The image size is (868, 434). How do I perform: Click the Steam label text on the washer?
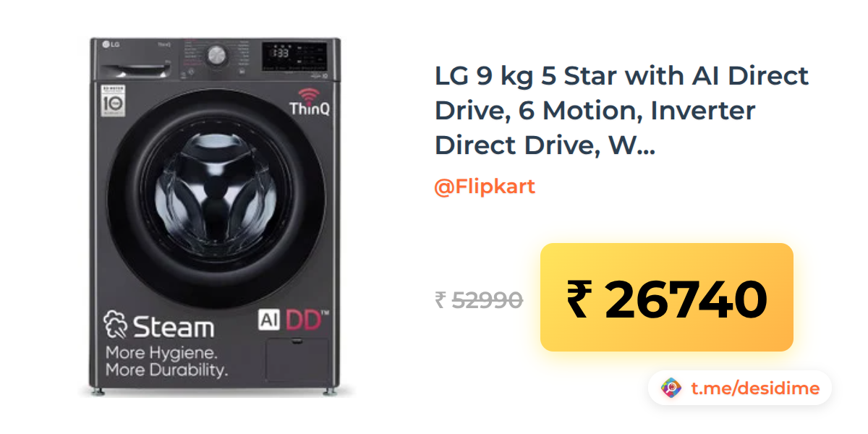coord(174,325)
